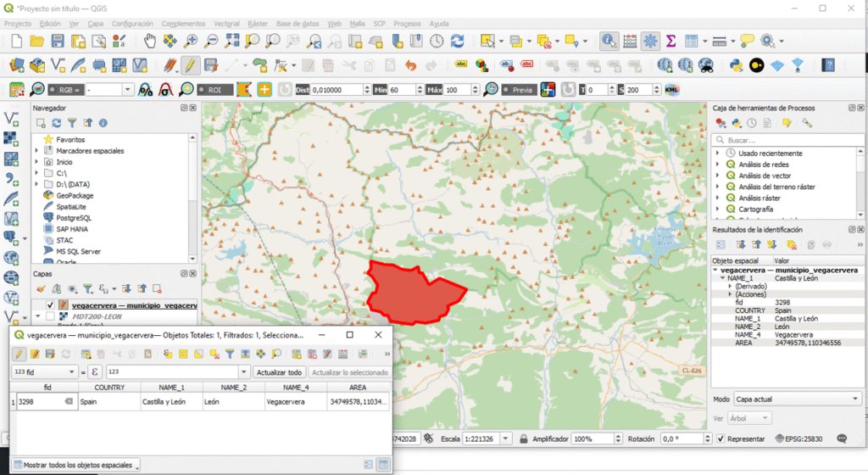This screenshot has height=475, width=868.
Task: Open the Processing Toolbox gear icon
Action: coord(650,41)
